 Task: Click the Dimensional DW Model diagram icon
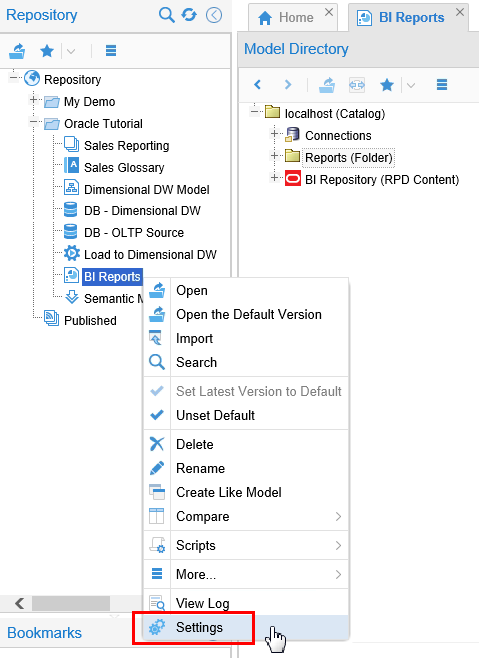tap(71, 187)
